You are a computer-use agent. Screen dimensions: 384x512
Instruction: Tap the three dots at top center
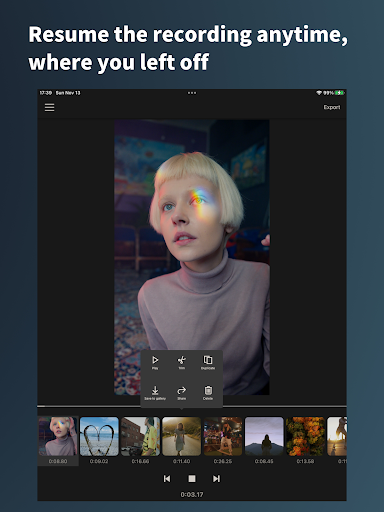click(192, 93)
